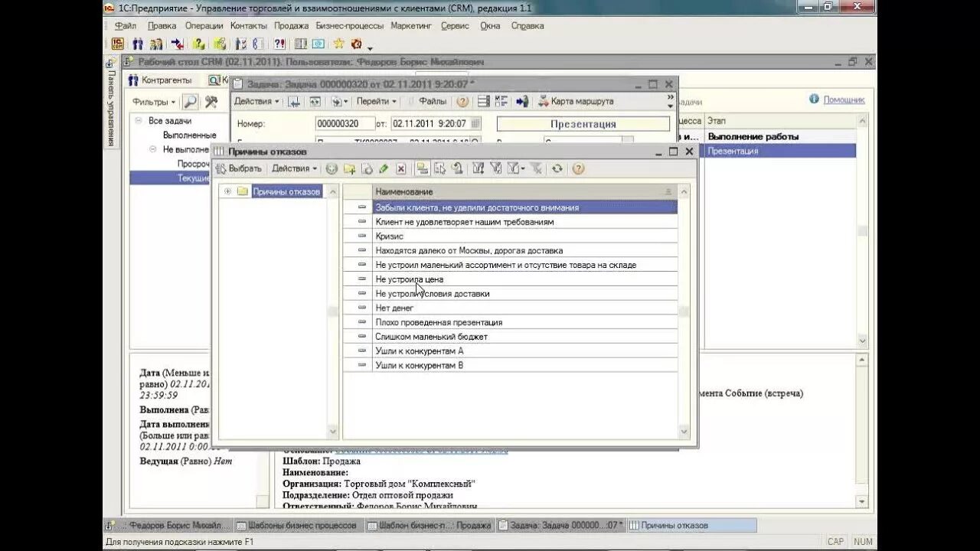Open Действия dropdown in refusal reasons window

point(295,168)
